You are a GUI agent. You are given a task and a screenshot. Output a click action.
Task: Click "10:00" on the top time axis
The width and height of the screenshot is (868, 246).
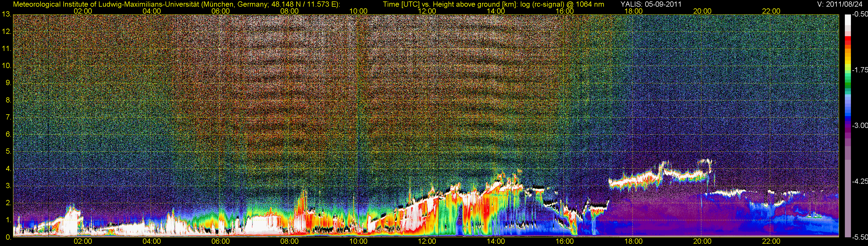(358, 11)
